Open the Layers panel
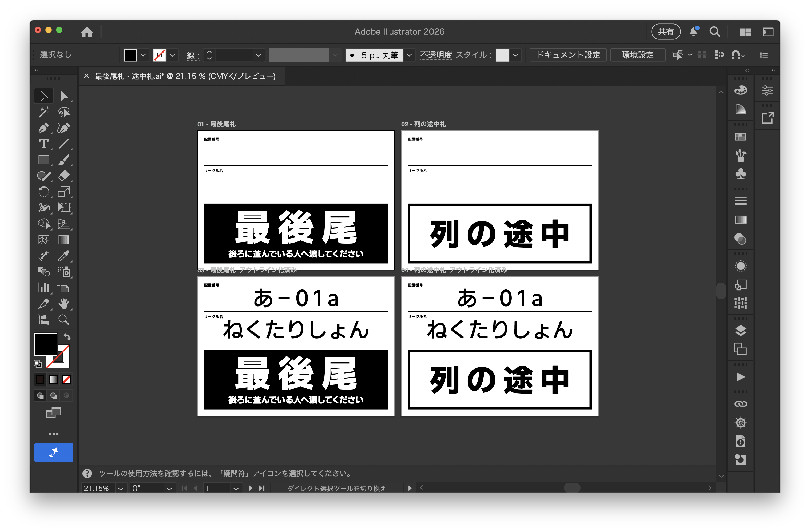 741,330
